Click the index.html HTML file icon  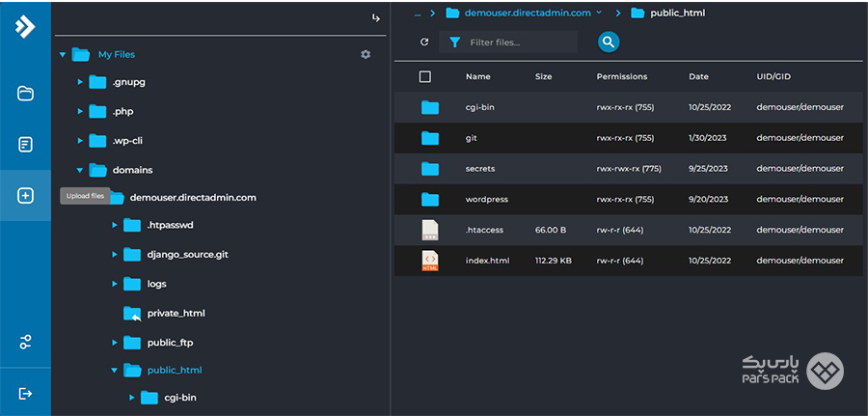[430, 261]
